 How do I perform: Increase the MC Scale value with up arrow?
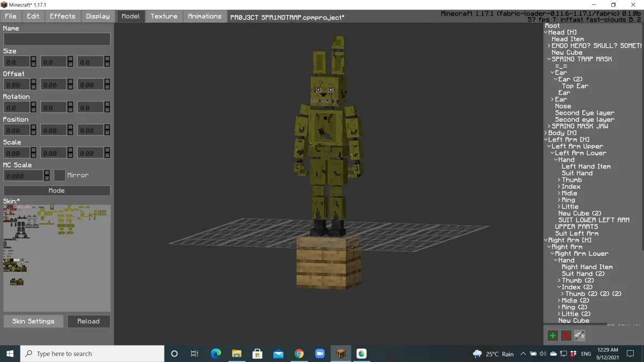click(47, 173)
